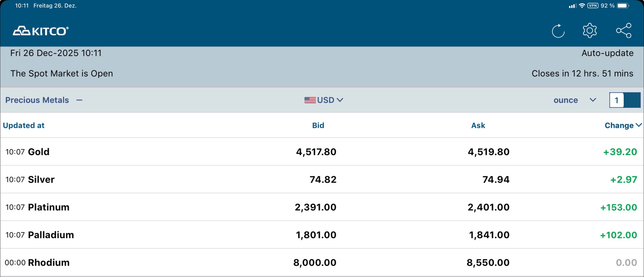Tap the Kitco logo

(41, 31)
